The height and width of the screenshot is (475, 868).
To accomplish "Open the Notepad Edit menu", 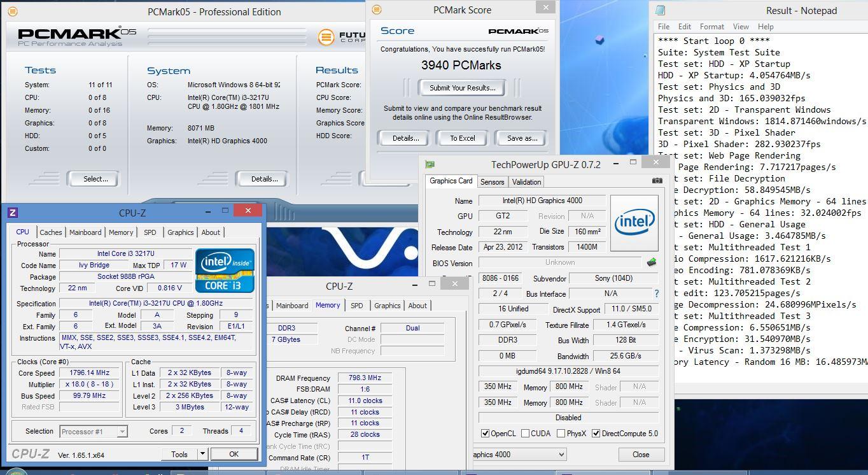I will 685,27.
